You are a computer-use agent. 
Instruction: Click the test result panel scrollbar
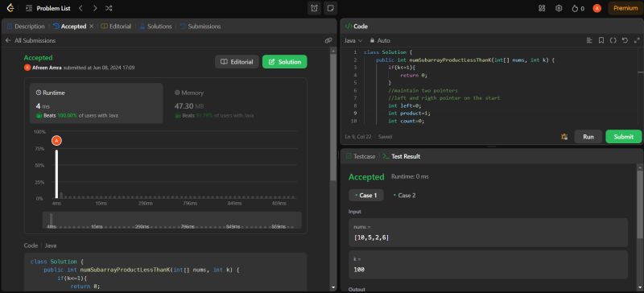pos(640,204)
